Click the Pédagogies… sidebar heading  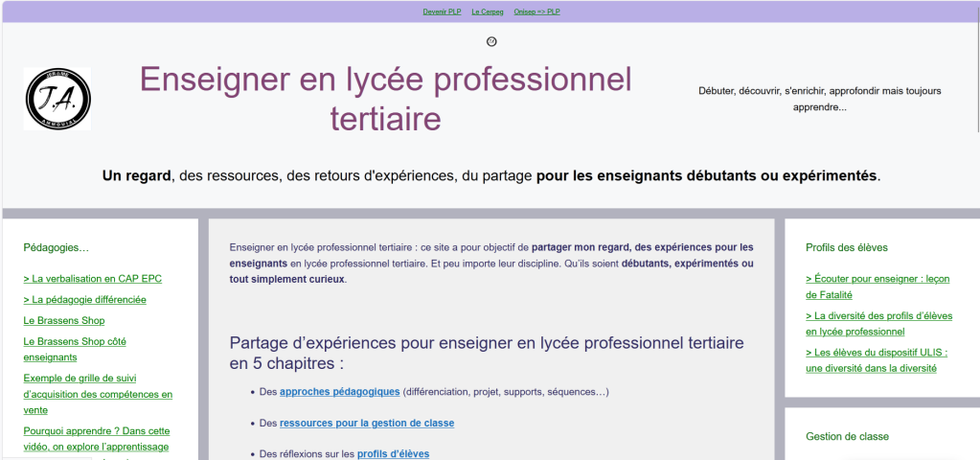(x=57, y=247)
